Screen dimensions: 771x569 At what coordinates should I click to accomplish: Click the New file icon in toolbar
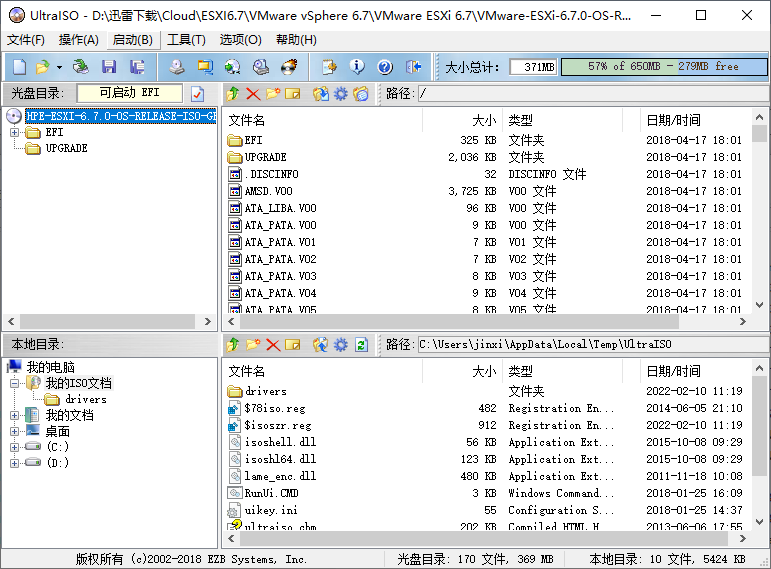tap(20, 67)
